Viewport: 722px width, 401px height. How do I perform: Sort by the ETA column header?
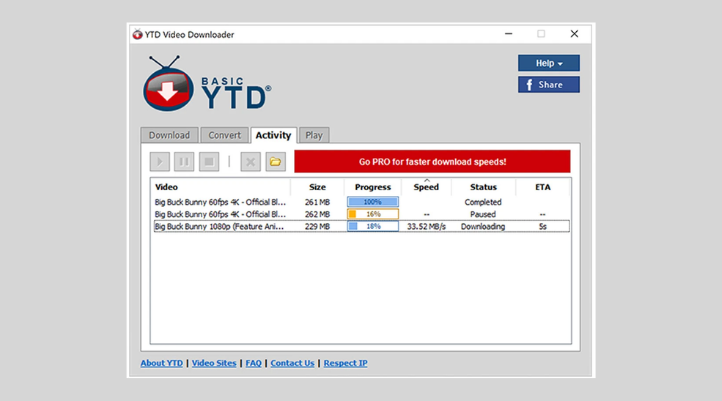(542, 187)
